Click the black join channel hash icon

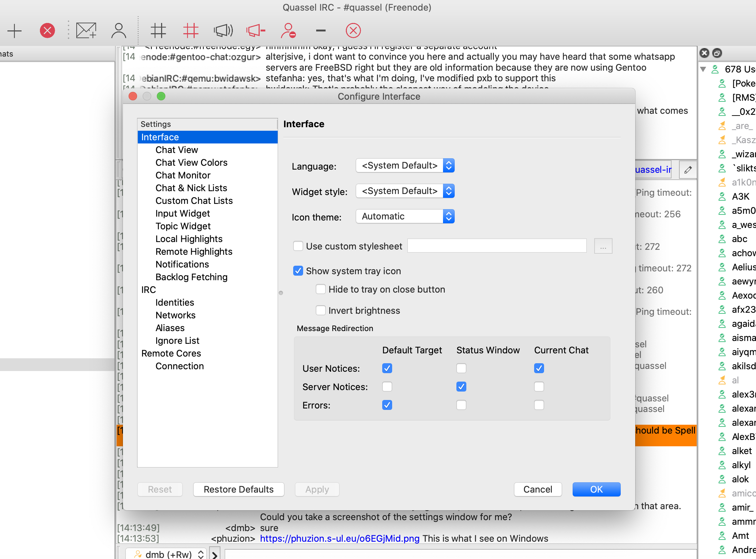pyautogui.click(x=158, y=31)
